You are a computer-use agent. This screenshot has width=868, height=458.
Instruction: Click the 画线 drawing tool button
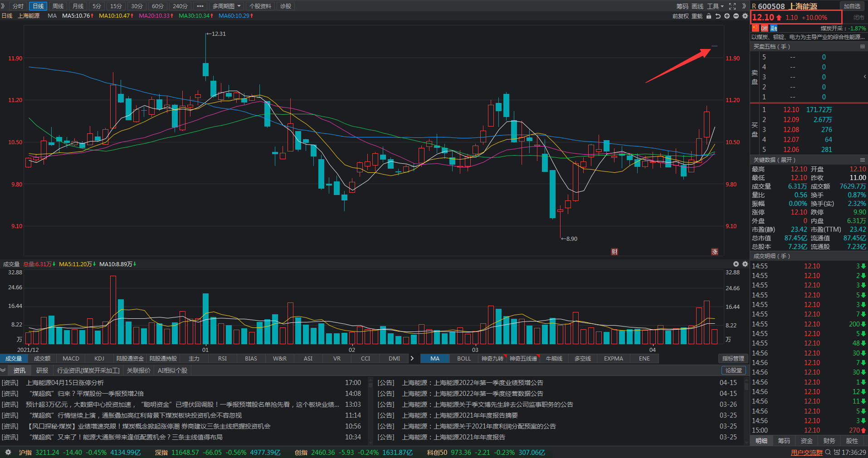697,6
